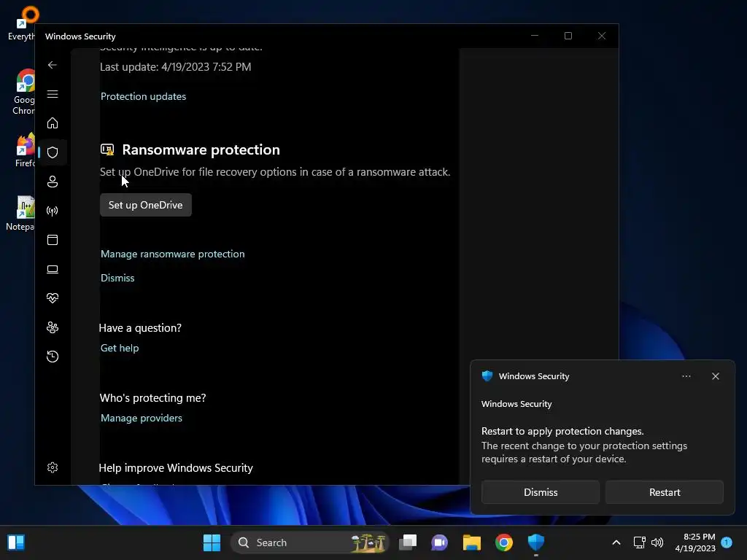Click the Ransomware protection warning icon

click(x=107, y=149)
